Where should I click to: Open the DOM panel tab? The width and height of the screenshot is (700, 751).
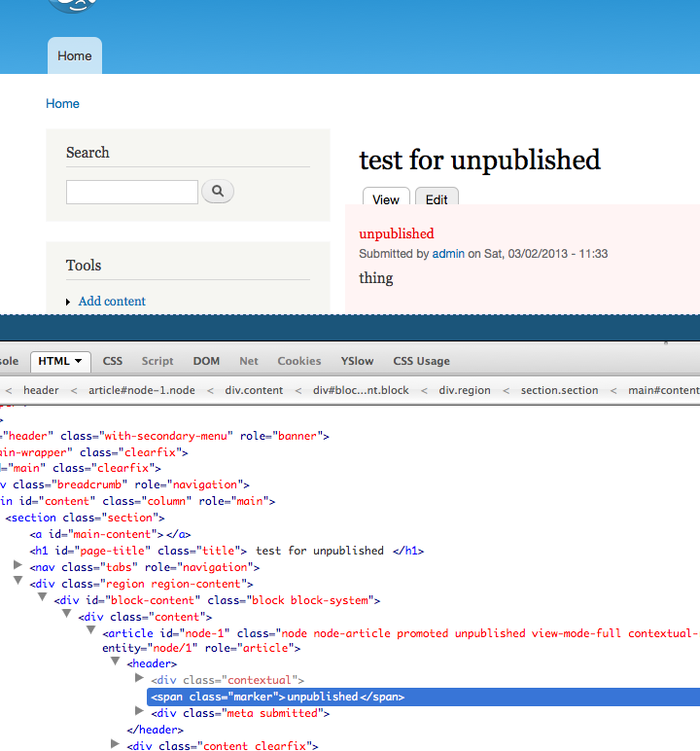pos(206,361)
